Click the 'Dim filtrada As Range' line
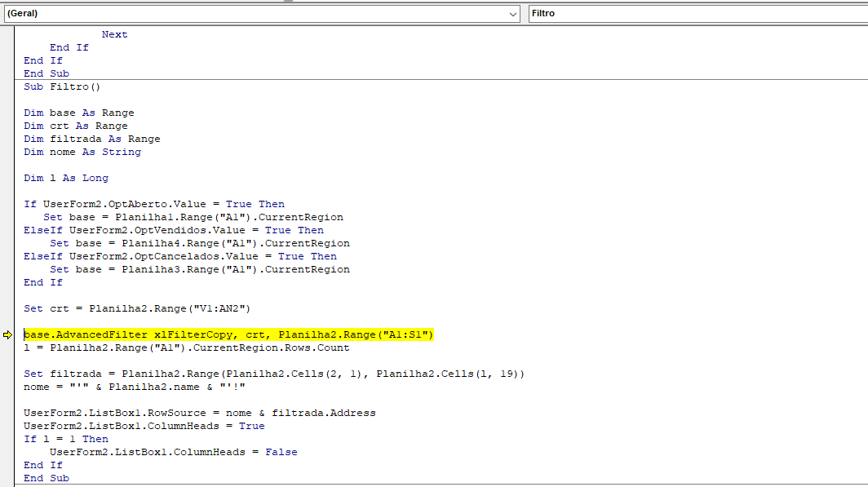This screenshot has width=868, height=487. (x=92, y=139)
